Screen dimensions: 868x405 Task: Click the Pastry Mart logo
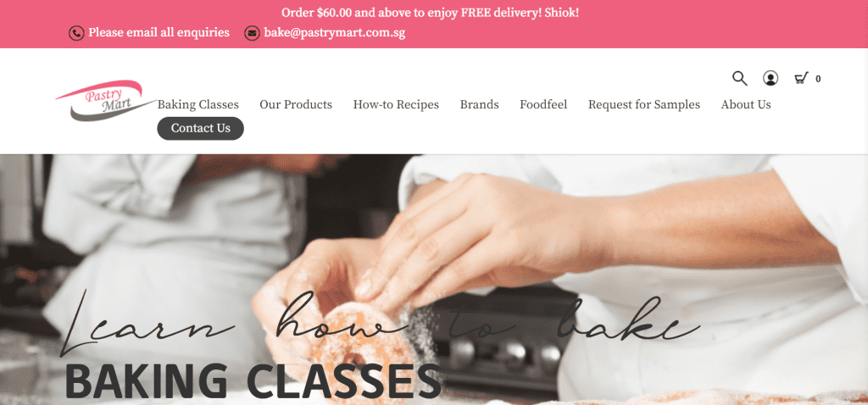tap(106, 100)
